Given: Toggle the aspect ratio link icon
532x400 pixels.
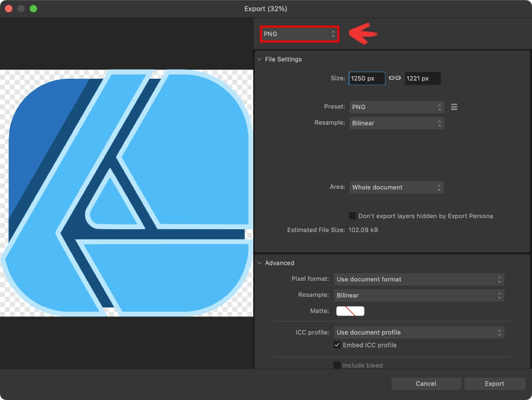Looking at the screenshot, I should click(x=395, y=78).
